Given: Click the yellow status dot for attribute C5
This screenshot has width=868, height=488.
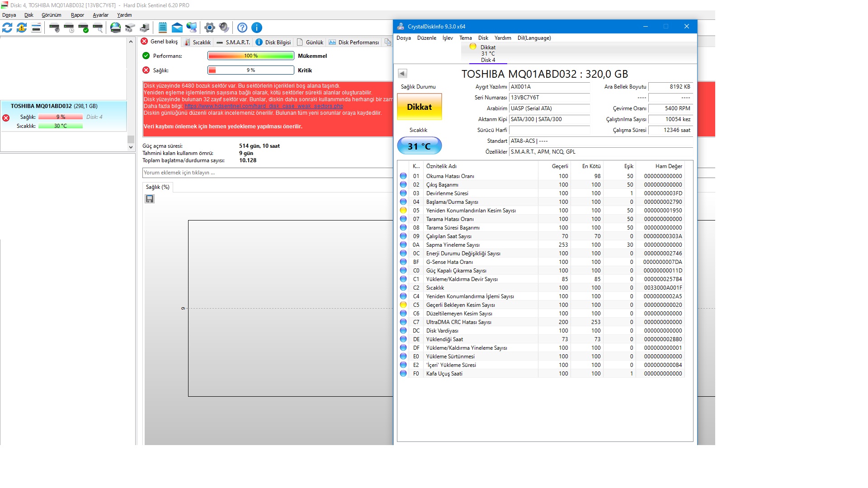Looking at the screenshot, I should [403, 305].
